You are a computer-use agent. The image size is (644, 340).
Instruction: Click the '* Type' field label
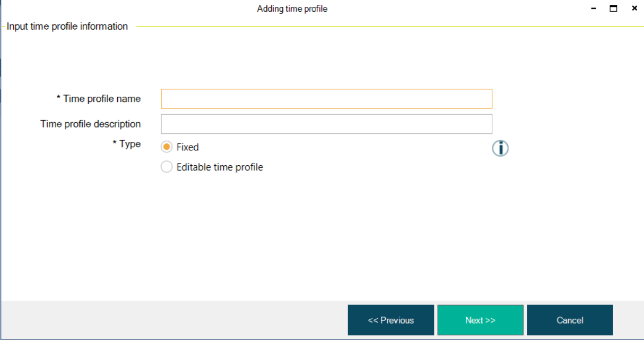[127, 144]
